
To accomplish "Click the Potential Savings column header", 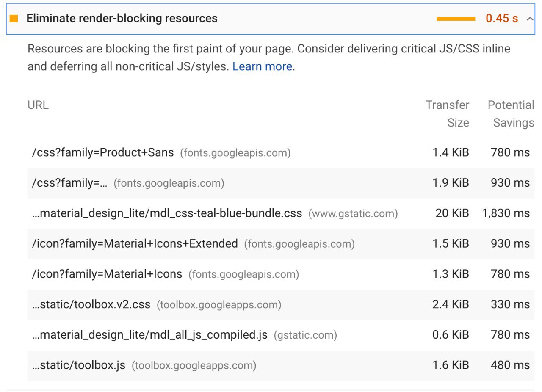I will tap(511, 114).
